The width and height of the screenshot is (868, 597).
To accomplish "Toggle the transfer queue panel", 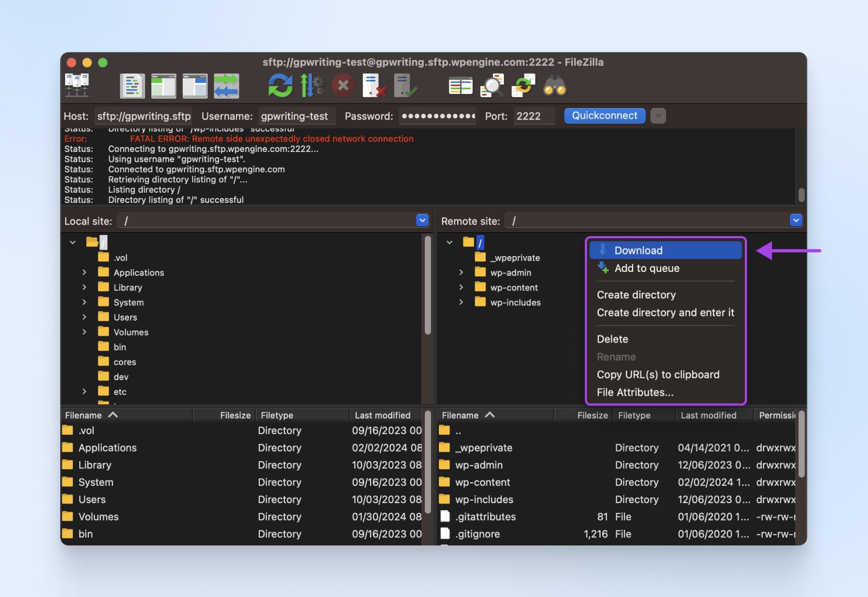I will coord(226,85).
